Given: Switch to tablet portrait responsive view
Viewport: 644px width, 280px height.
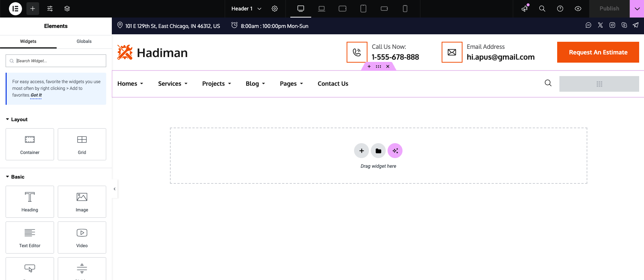Looking at the screenshot, I should pyautogui.click(x=363, y=9).
